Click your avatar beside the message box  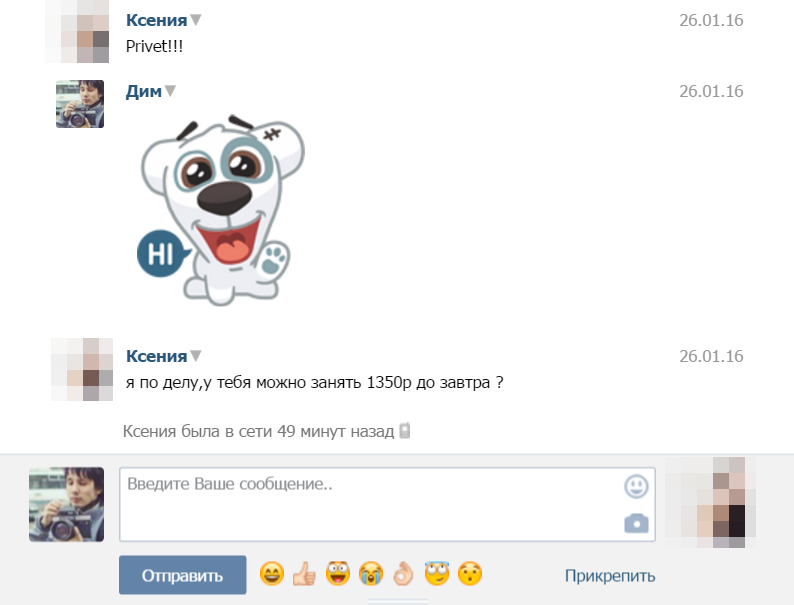67,504
